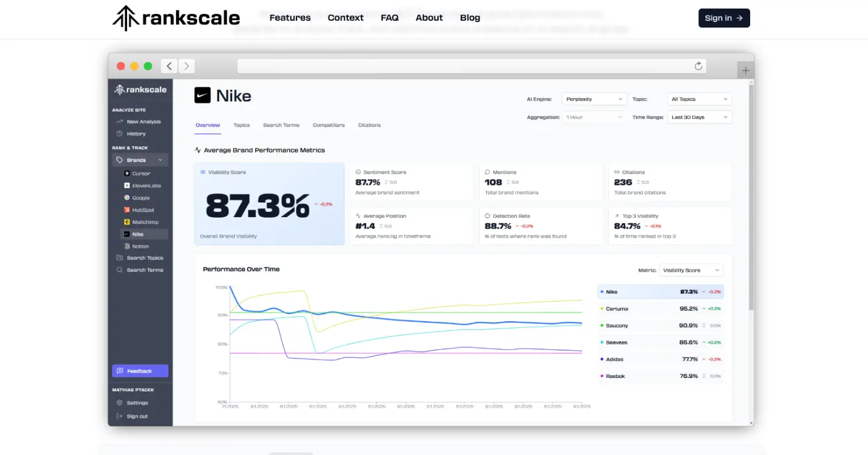Select the Cariuma legend row
The image size is (868, 455).
tap(661, 309)
